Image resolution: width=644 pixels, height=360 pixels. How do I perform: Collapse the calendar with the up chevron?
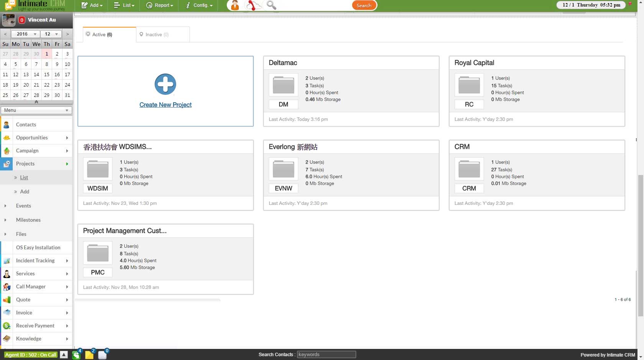pyautogui.click(x=36, y=102)
